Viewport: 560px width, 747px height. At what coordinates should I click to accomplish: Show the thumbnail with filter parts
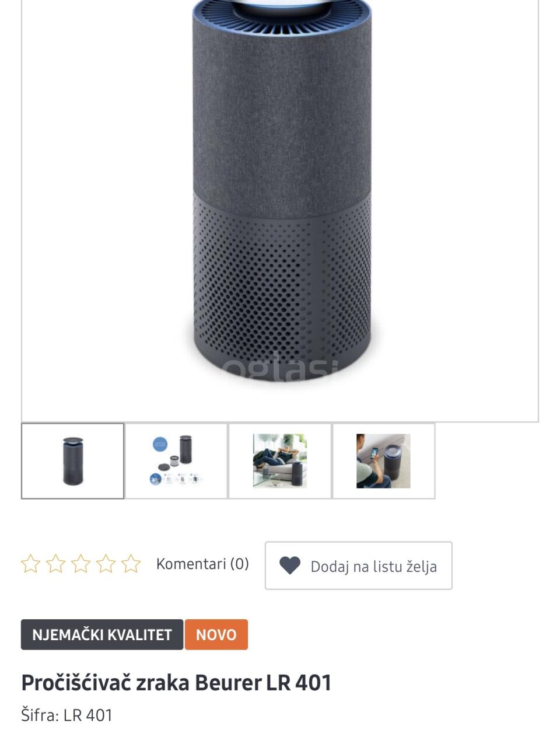coord(176,461)
